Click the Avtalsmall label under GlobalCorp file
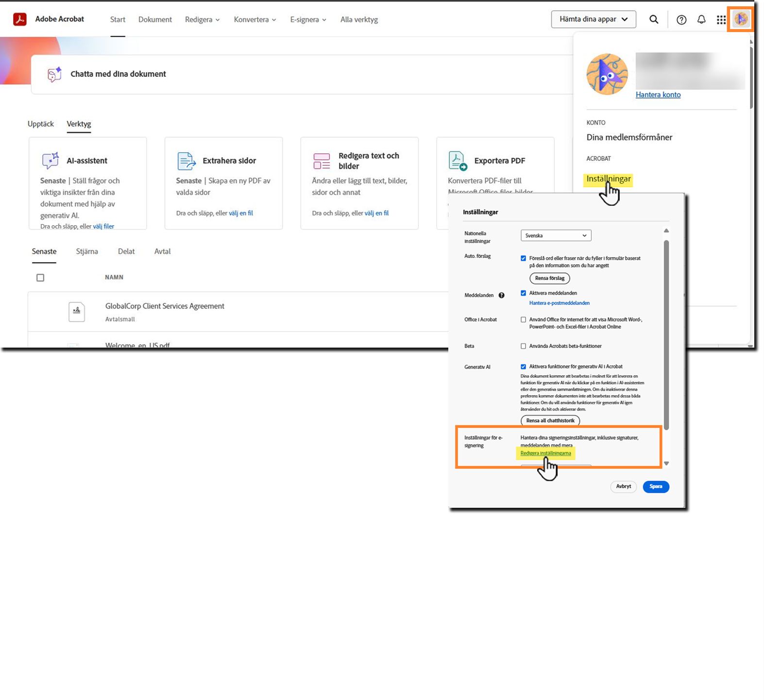Viewport: 764px width, 700px height. 120,319
